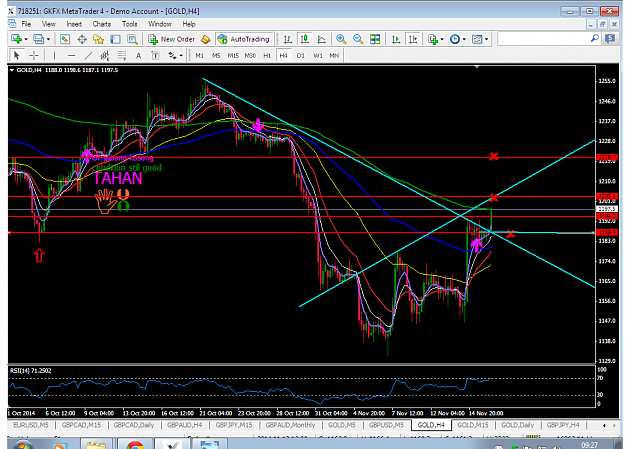This screenshot has width=625, height=449.
Task: Click the Windows Start button
Action: [21, 444]
